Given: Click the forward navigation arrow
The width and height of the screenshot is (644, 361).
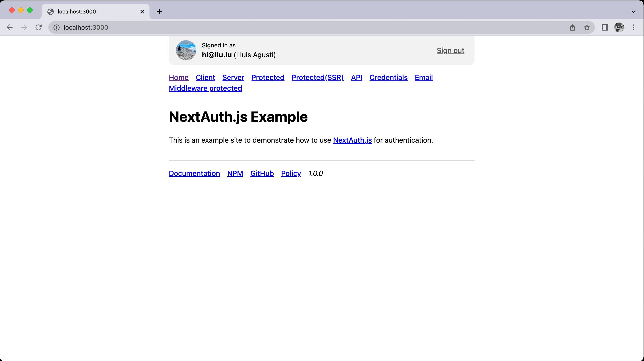Looking at the screenshot, I should pyautogui.click(x=24, y=27).
